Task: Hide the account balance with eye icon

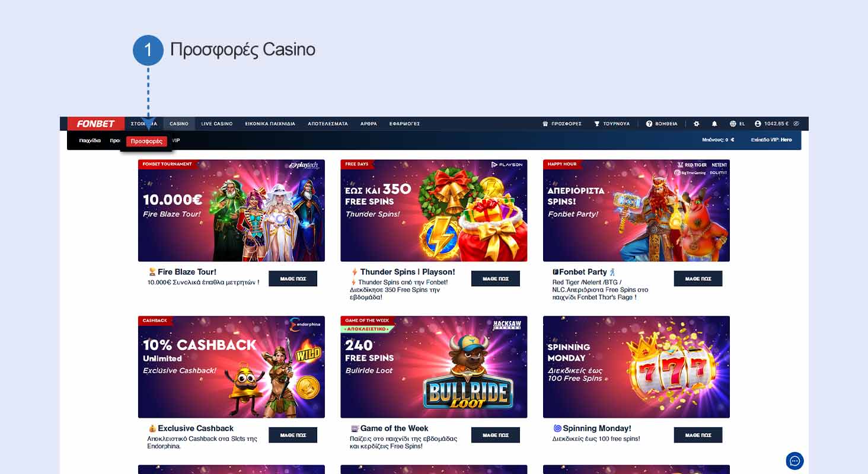Action: (796, 124)
